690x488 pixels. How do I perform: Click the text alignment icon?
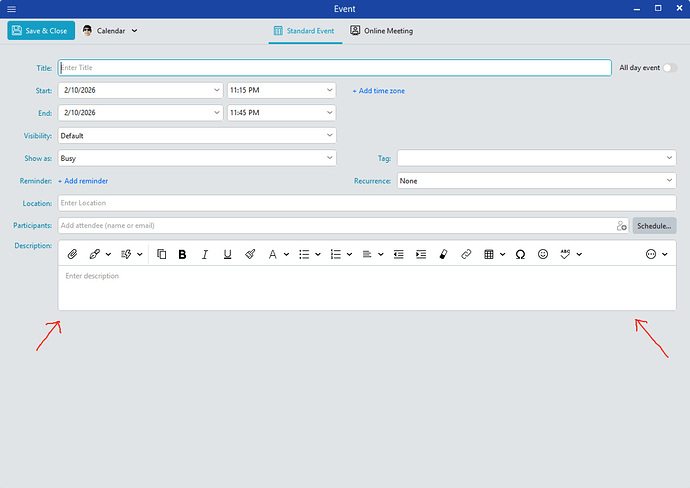click(367, 254)
